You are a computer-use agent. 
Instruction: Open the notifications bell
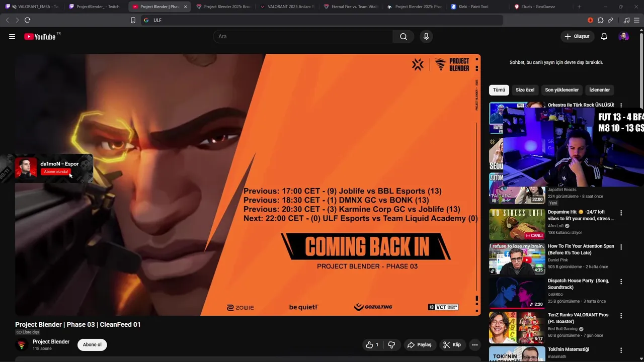pyautogui.click(x=604, y=37)
